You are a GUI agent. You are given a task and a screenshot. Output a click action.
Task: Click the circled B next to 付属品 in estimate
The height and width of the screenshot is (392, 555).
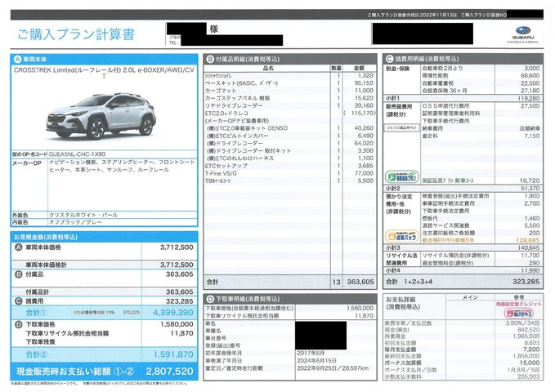19,274
